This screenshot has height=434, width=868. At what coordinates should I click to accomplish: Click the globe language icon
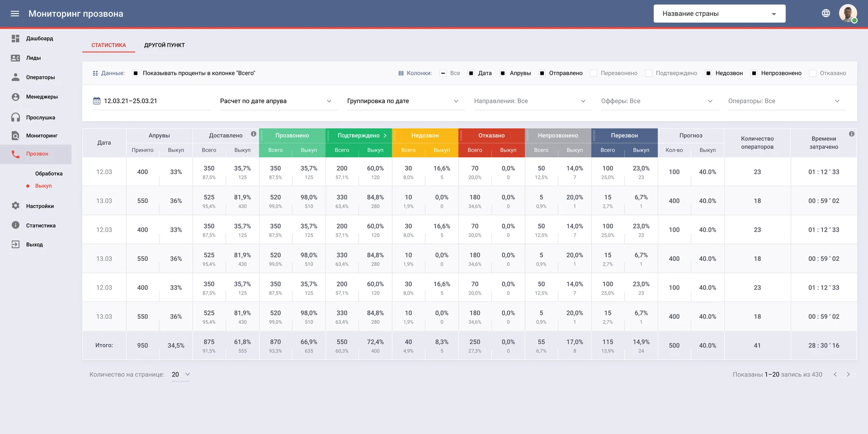pyautogui.click(x=826, y=14)
